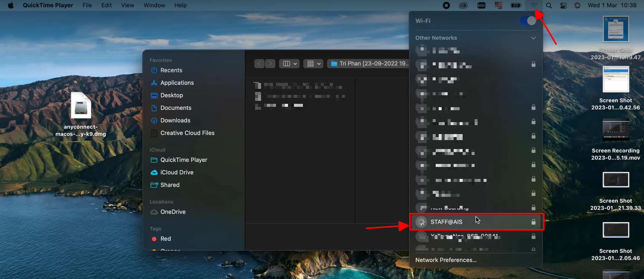
Task: Collapse the Other Networks chevron
Action: click(x=533, y=38)
